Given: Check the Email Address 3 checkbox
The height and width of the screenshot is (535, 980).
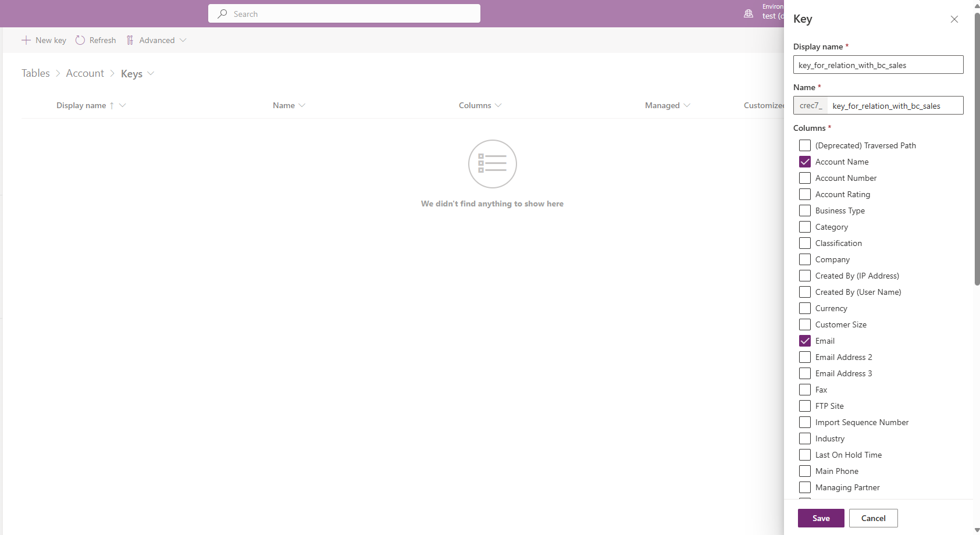Looking at the screenshot, I should tap(805, 373).
